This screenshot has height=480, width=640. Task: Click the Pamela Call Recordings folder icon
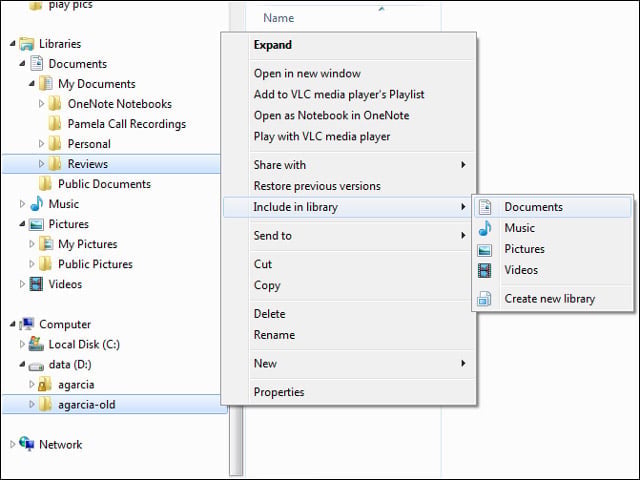point(55,124)
